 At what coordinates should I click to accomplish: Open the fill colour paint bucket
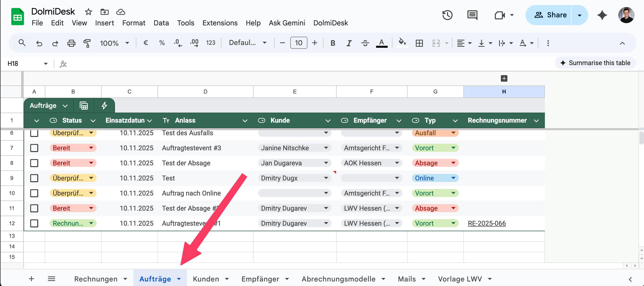(402, 42)
